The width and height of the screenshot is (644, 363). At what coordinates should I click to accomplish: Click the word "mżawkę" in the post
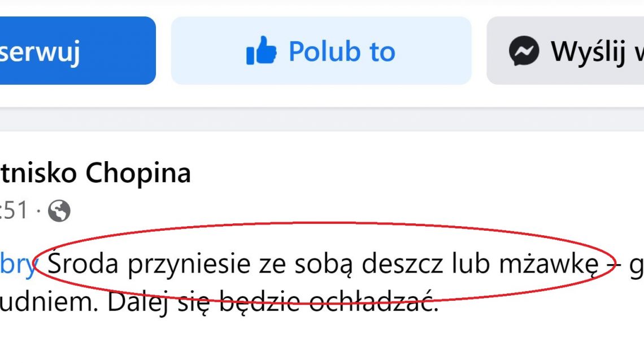[x=549, y=265]
